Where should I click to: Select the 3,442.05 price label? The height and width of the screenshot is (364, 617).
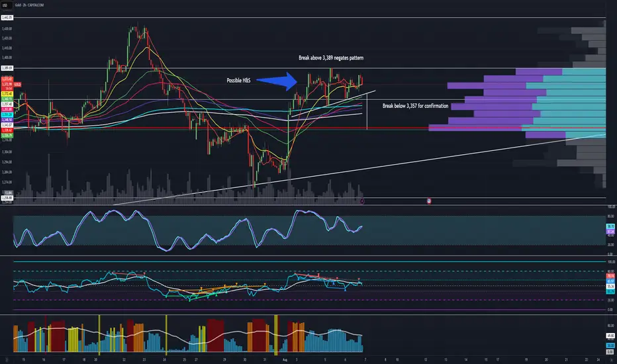(7, 18)
